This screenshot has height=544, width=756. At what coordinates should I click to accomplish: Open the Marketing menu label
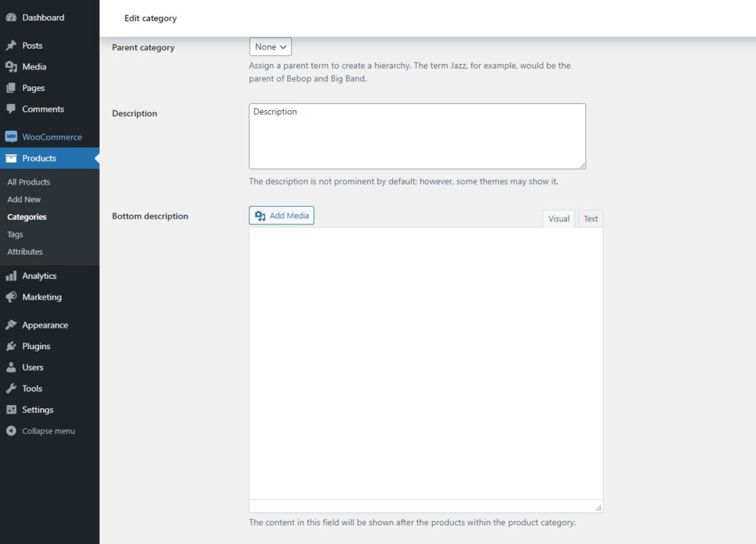point(42,297)
